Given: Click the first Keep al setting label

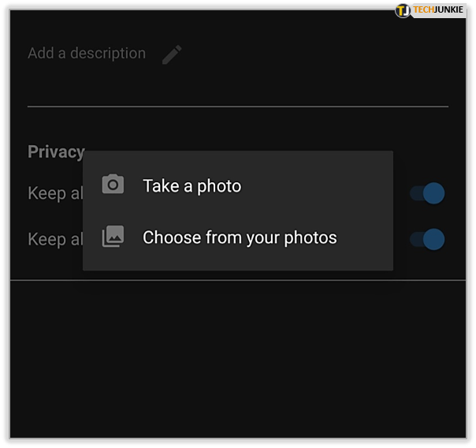Looking at the screenshot, I should click(55, 193).
